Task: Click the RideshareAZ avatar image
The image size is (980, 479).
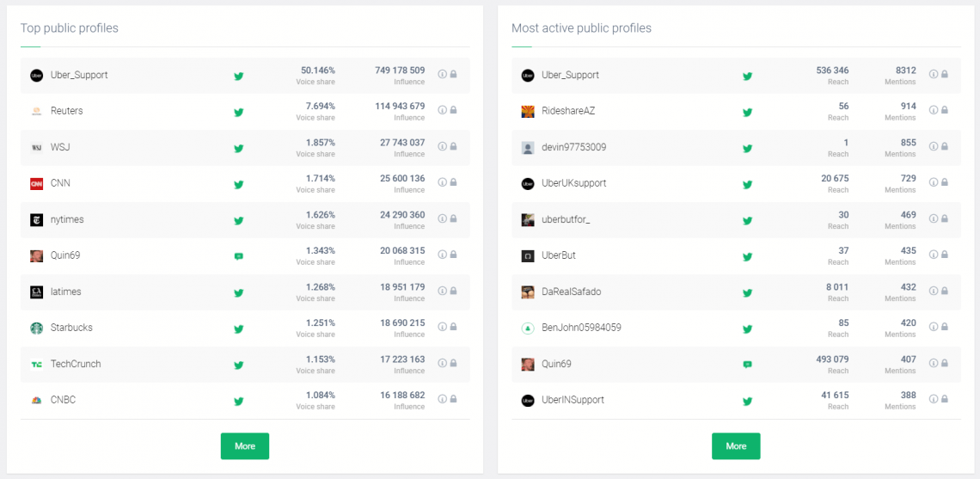Action: (528, 111)
